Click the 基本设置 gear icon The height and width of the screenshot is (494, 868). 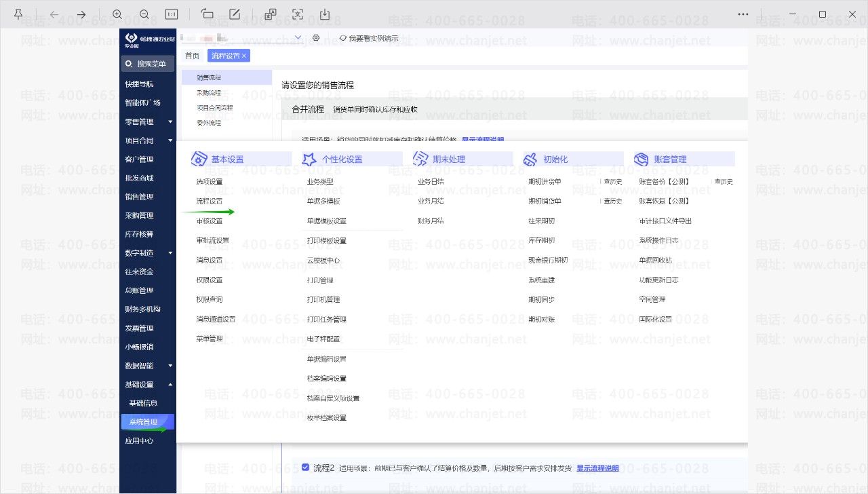(199, 159)
